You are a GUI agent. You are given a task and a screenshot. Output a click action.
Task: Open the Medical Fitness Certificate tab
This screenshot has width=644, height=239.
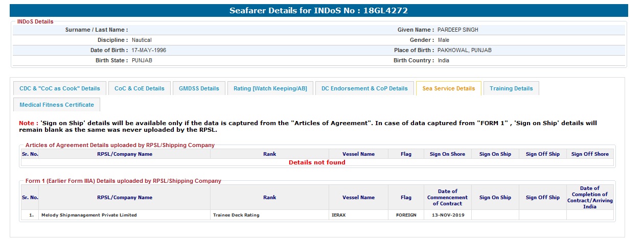click(57, 105)
